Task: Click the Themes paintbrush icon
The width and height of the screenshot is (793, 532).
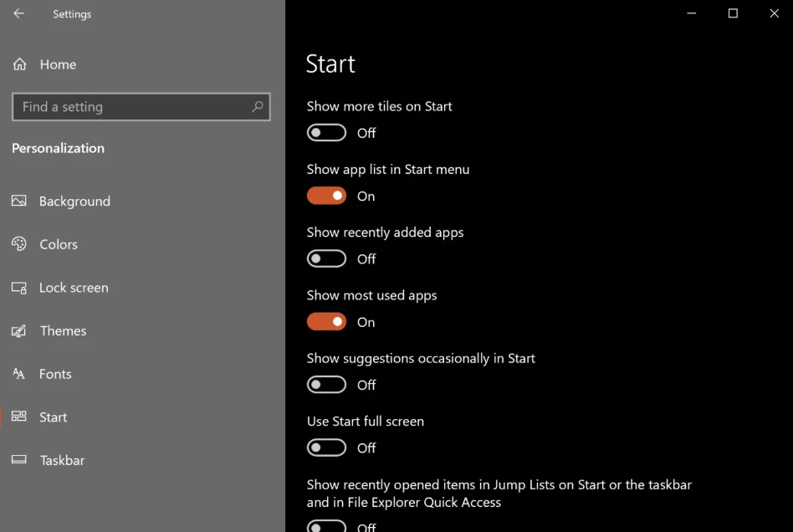Action: (x=19, y=330)
